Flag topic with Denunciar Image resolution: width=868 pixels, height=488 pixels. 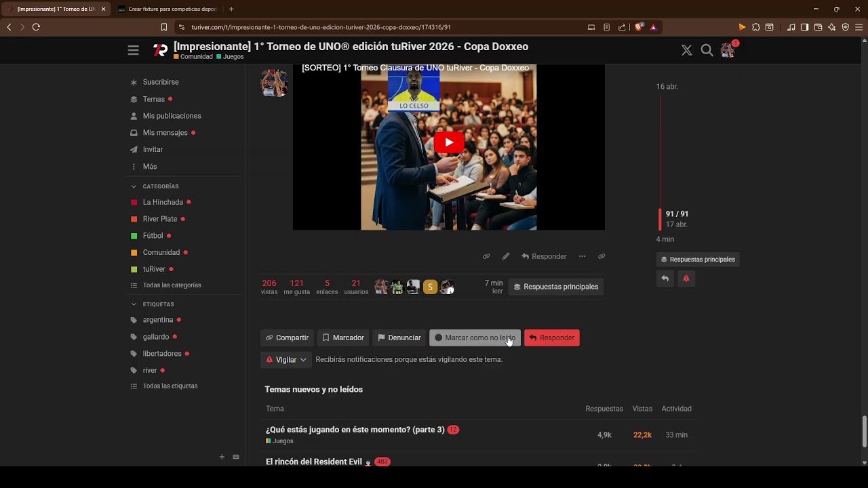click(399, 338)
